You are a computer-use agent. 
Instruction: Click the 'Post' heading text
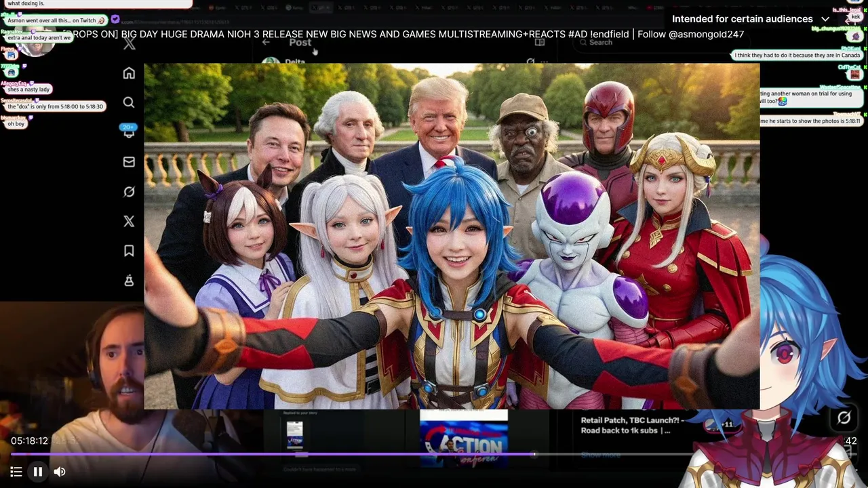pos(300,42)
